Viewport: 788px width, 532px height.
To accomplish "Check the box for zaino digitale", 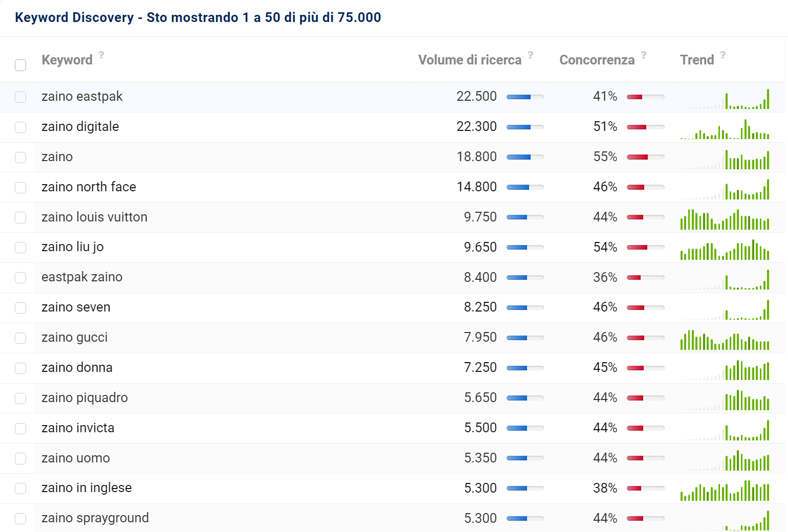I will pyautogui.click(x=20, y=127).
